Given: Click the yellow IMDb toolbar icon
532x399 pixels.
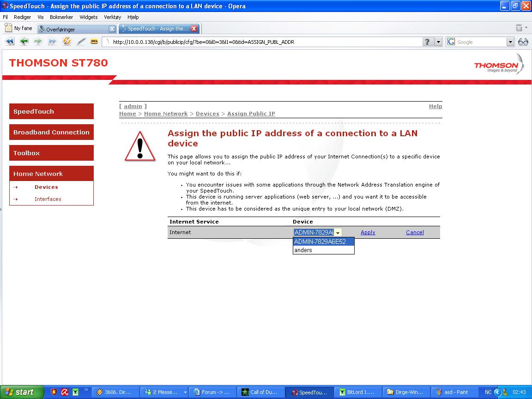Looking at the screenshot, I should pyautogui.click(x=94, y=42).
